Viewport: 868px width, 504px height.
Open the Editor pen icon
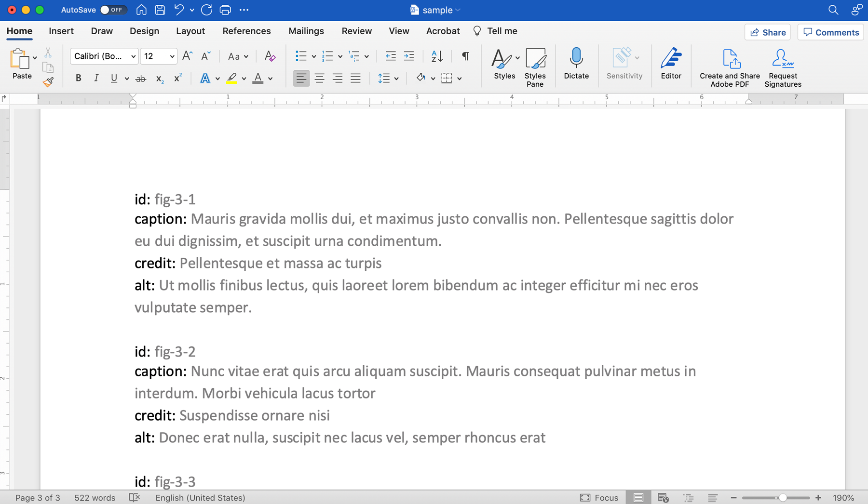pyautogui.click(x=671, y=58)
